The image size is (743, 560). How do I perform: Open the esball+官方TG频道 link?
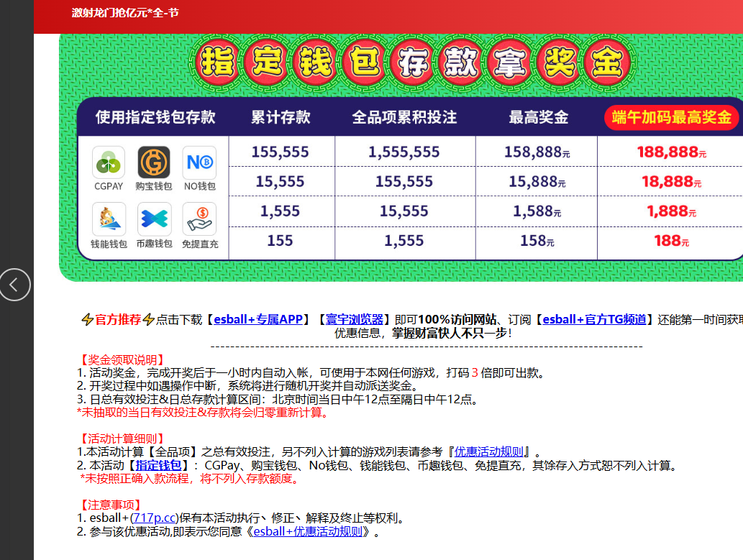point(594,319)
